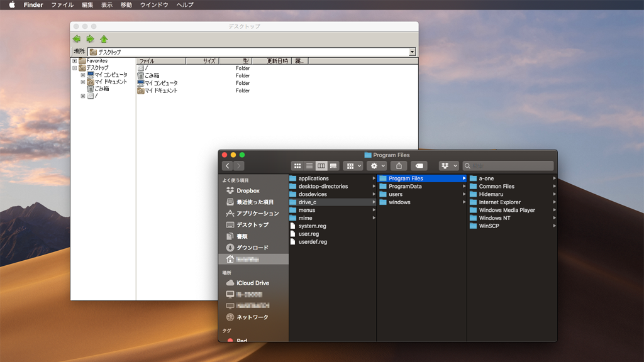Select the マイ コンピュータ row in file list
Screen dimensions: 644x362
click(158, 83)
